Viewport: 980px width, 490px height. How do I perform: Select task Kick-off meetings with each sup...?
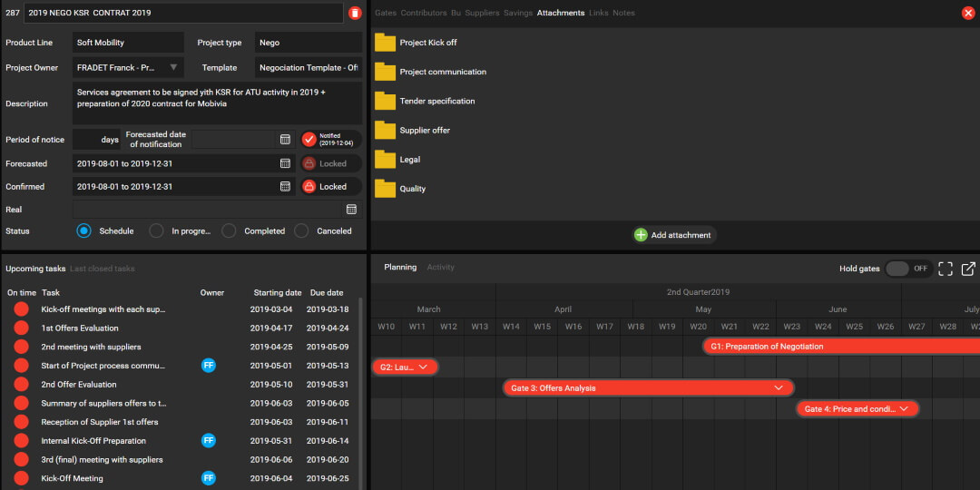point(103,309)
